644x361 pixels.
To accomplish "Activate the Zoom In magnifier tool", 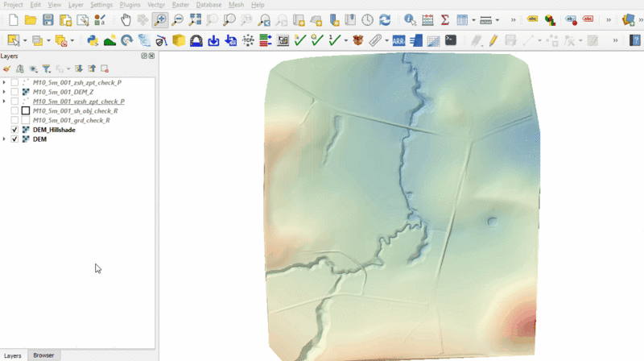I will coord(160,20).
